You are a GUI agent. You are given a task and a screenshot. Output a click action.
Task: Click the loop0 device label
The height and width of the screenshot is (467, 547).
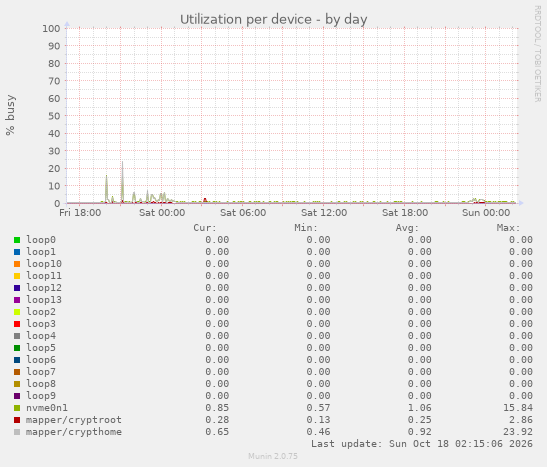[x=41, y=240]
